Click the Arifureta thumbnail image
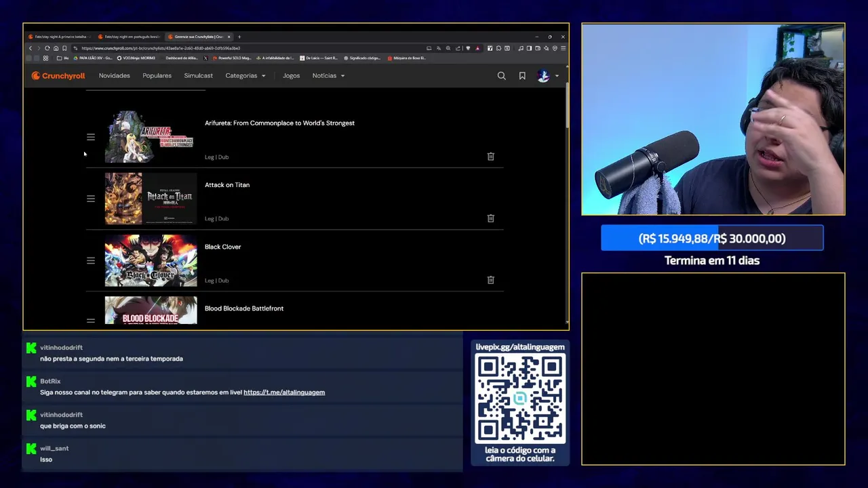This screenshot has height=488, width=868. (x=151, y=137)
